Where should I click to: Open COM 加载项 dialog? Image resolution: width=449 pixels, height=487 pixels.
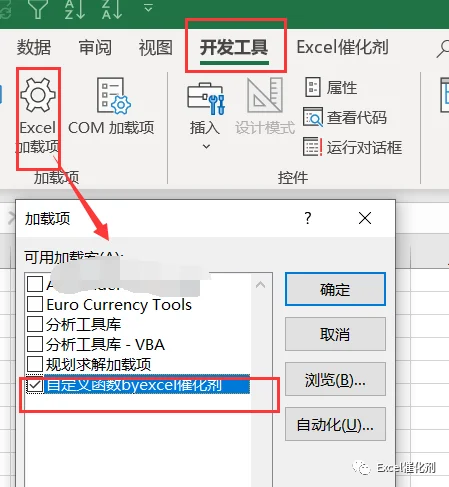[111, 107]
